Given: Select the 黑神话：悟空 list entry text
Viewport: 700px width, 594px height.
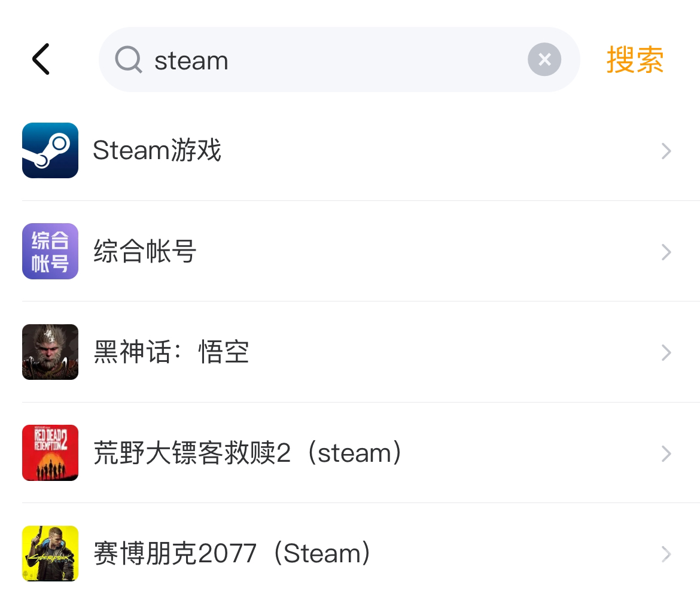Looking at the screenshot, I should (171, 352).
